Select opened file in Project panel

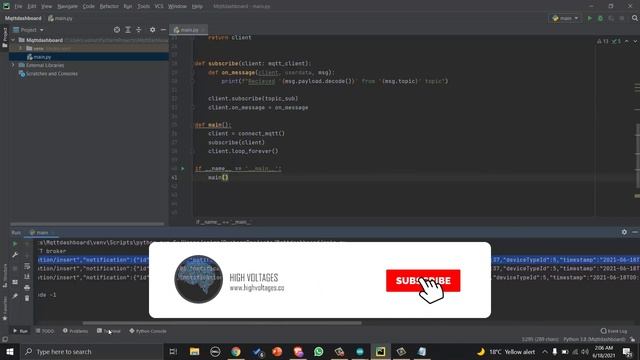(117, 30)
